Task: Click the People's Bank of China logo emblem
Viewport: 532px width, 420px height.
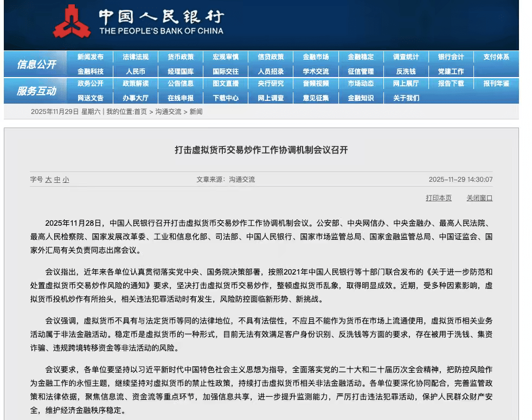Action: coord(72,22)
